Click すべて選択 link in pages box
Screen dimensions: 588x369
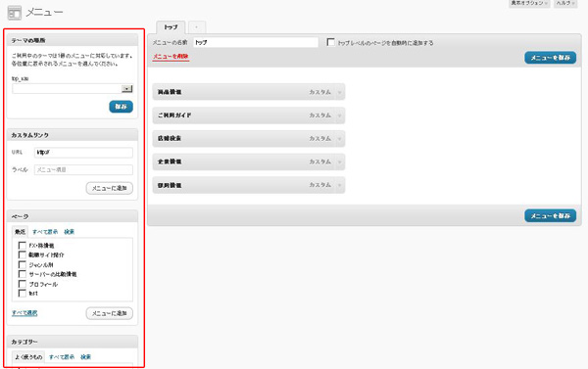[24, 313]
